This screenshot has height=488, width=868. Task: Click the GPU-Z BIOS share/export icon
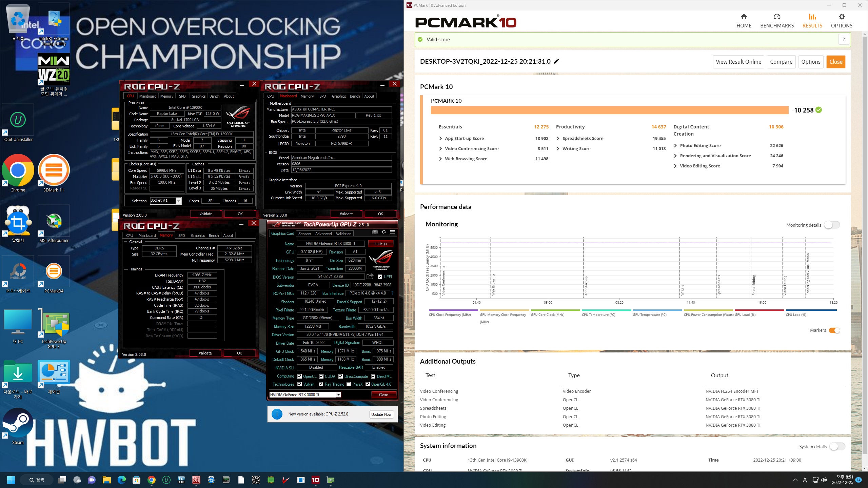coord(370,277)
